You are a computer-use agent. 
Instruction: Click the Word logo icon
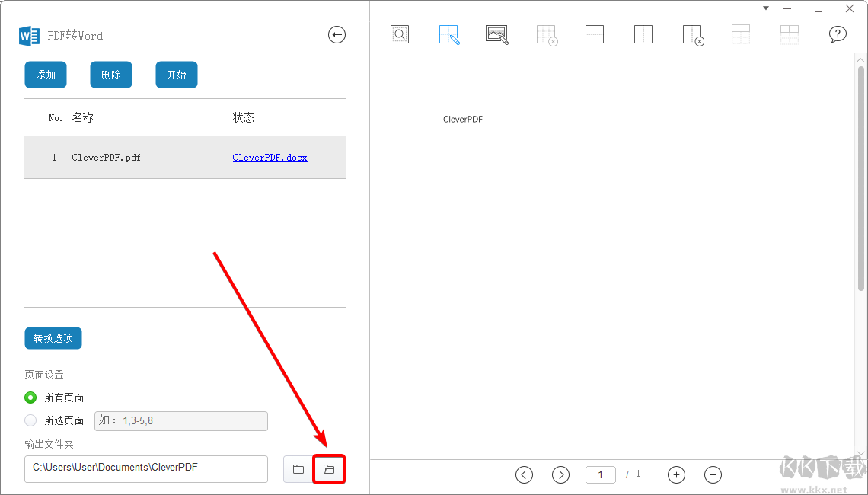coord(30,36)
